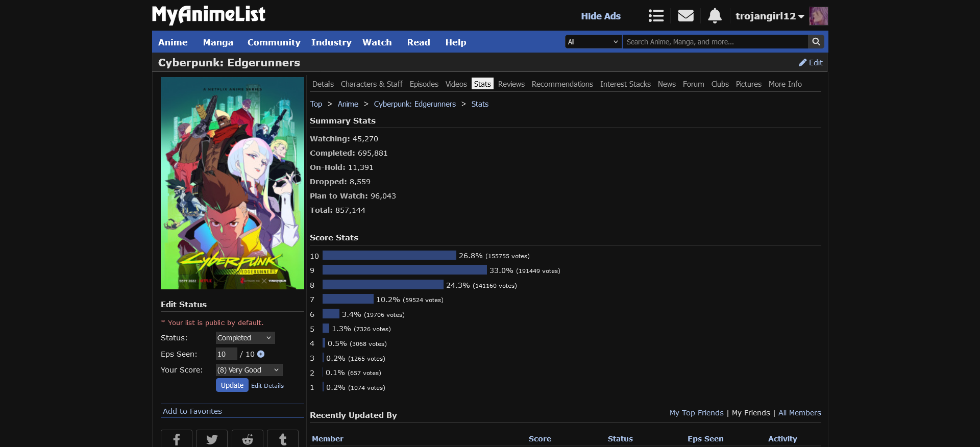Click the Hide Ads link
Screen dimensions: 980x447
pos(601,16)
